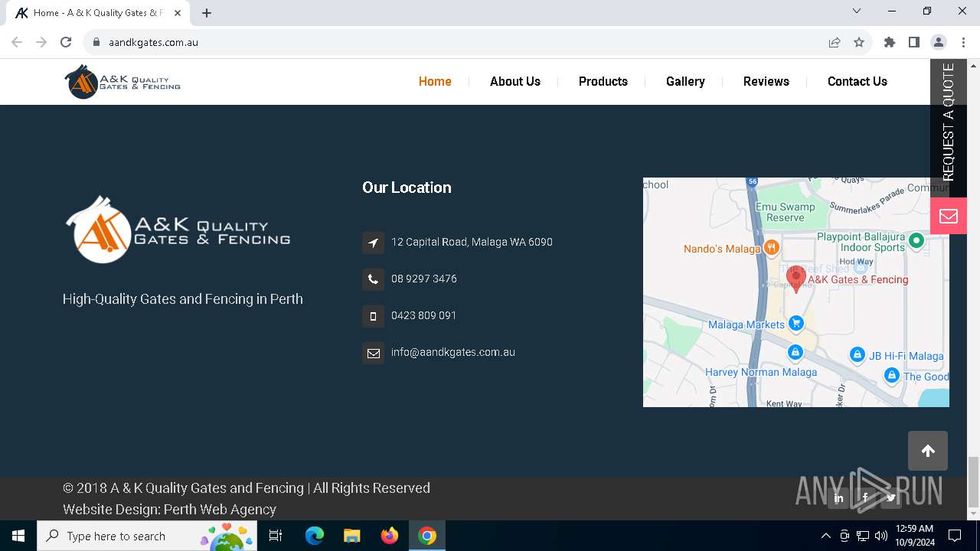Click the mobile icon beside 0423 809 091
Image resolution: width=980 pixels, height=551 pixels.
click(x=373, y=316)
